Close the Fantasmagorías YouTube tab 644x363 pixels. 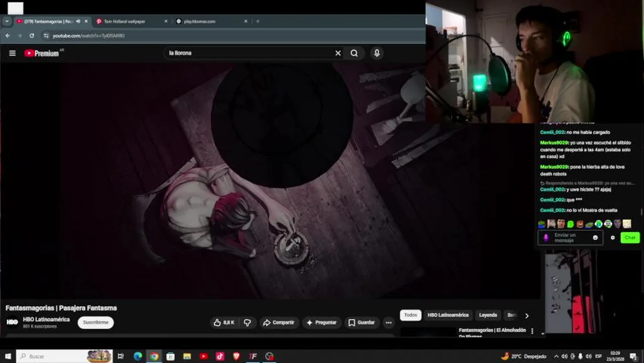(86, 21)
